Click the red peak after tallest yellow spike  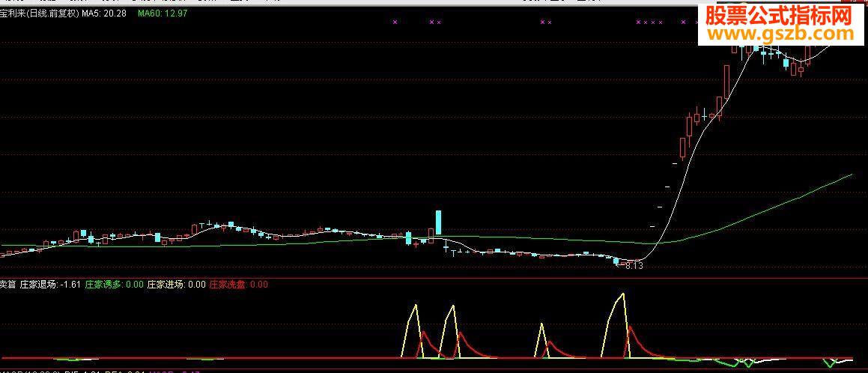631,327
